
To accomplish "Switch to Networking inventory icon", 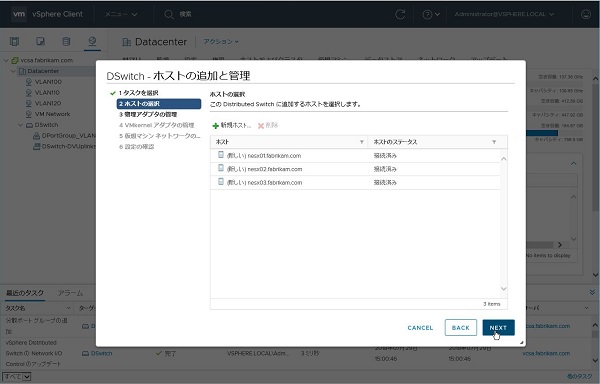I will coord(92,41).
